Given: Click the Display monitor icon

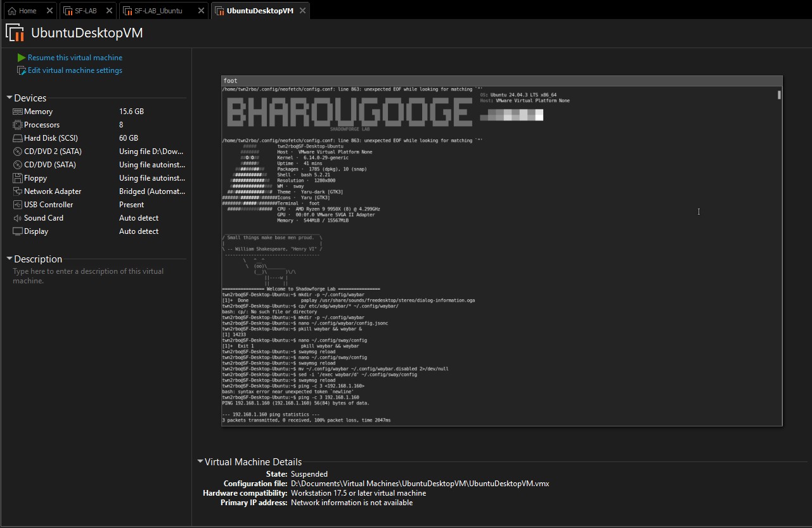Looking at the screenshot, I should 18,231.
